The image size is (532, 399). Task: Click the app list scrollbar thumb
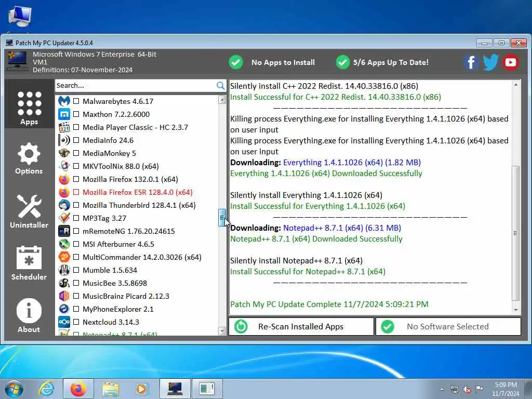click(222, 218)
